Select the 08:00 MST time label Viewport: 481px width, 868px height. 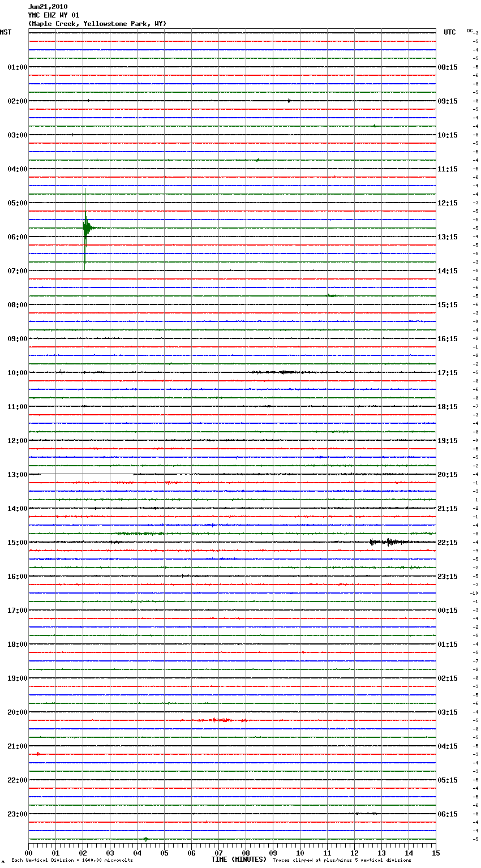click(17, 305)
